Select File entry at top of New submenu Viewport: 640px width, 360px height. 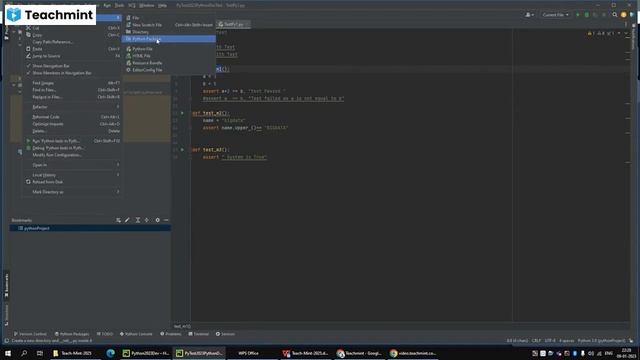tap(169, 18)
